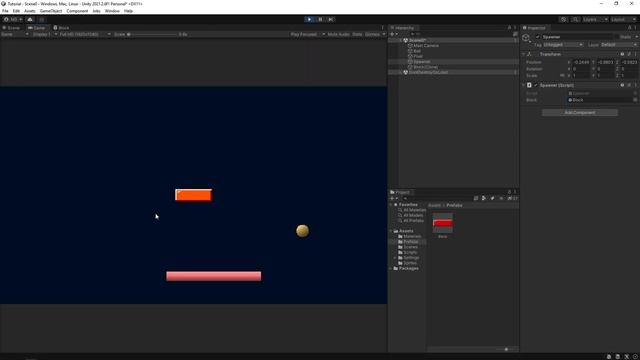Toggle the Spawner script enabled checkbox
640x360 pixels.
[536, 85]
